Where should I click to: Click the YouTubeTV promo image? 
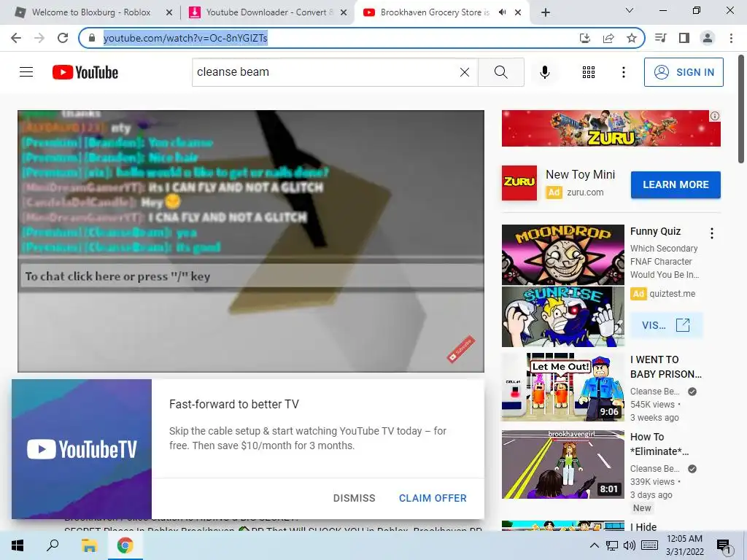[82, 449]
